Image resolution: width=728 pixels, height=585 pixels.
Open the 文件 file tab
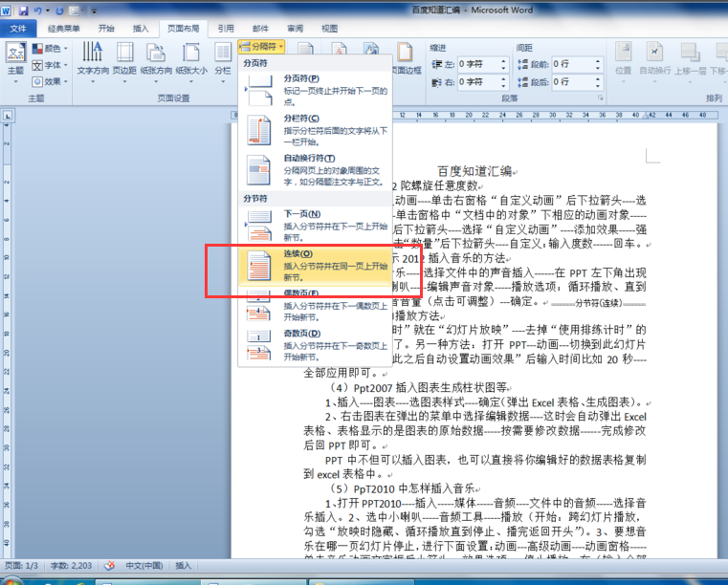17,29
